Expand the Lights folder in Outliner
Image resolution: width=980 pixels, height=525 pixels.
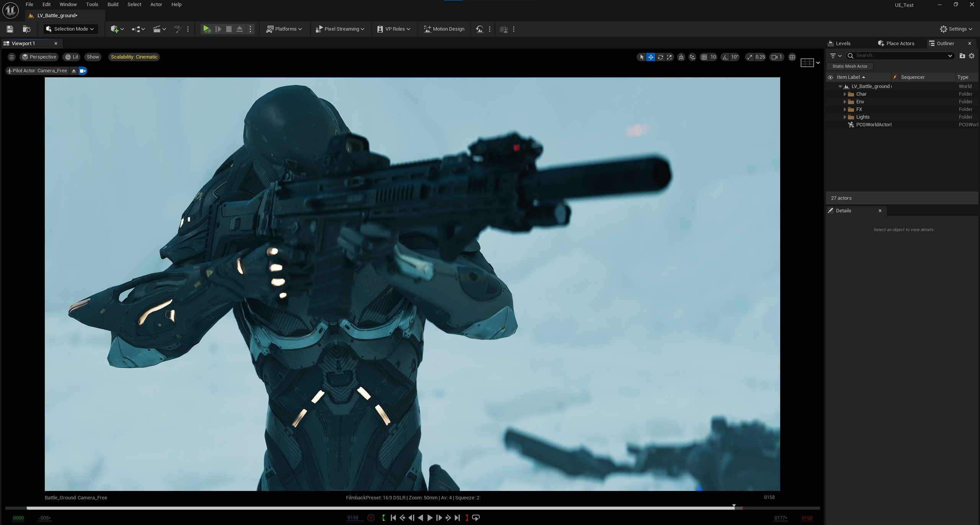(x=844, y=117)
